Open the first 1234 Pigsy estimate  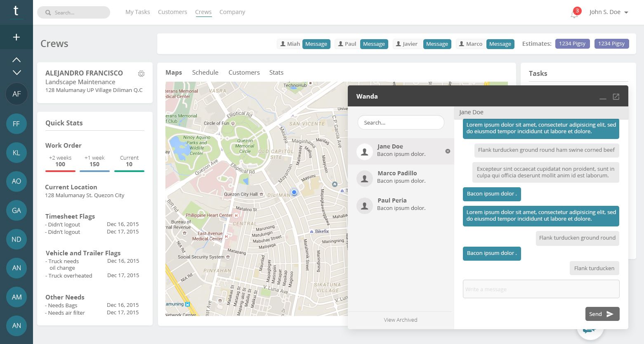click(x=572, y=44)
